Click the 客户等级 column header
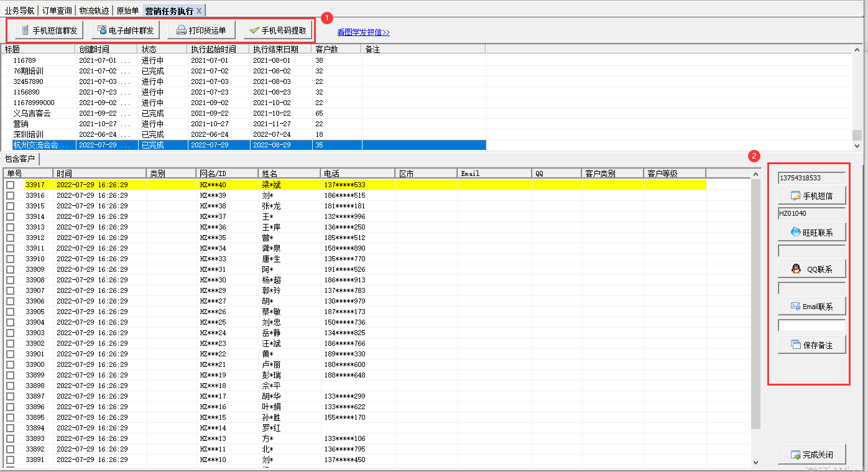This screenshot has height=472, width=868. 675,174
